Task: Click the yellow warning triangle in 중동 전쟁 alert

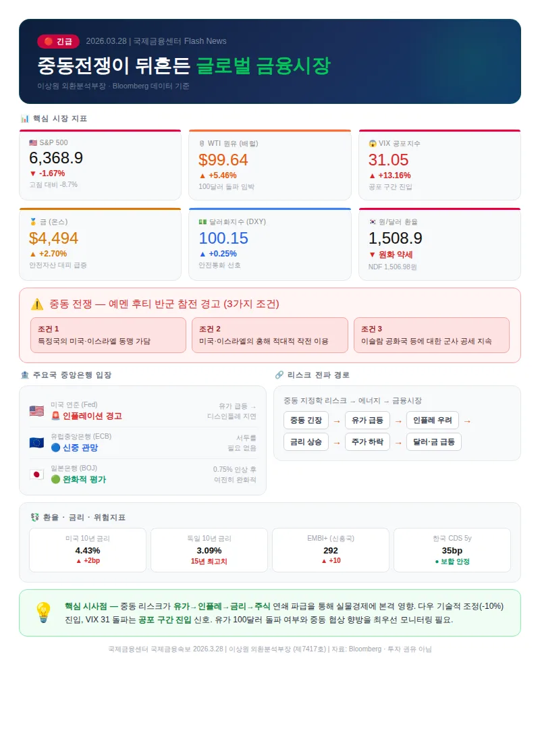Action: (37, 304)
